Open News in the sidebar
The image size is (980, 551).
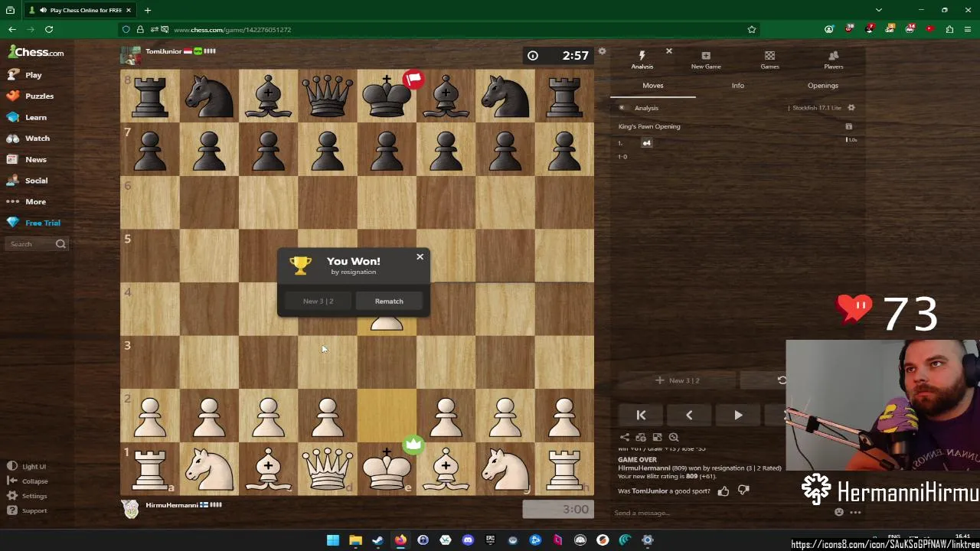tap(27, 159)
